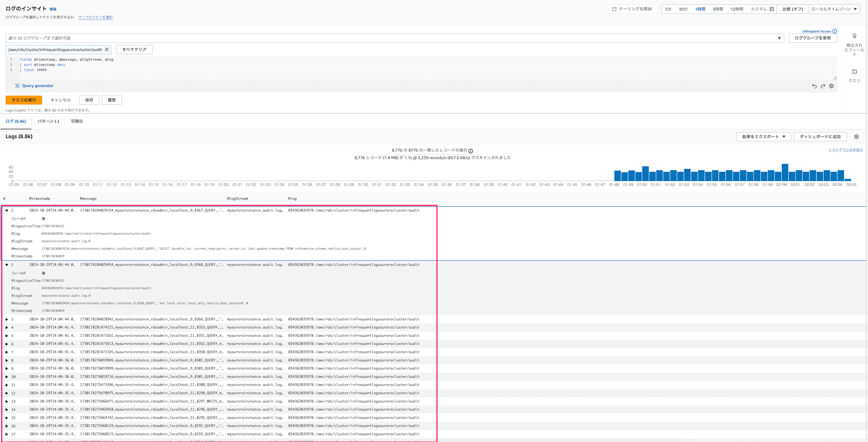Screen dimensions: 868x442
Task: Switch to the 可視化 tab
Action: coord(77,122)
